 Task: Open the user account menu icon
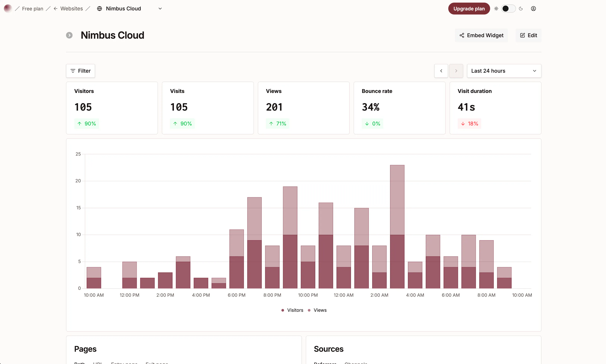(x=533, y=9)
